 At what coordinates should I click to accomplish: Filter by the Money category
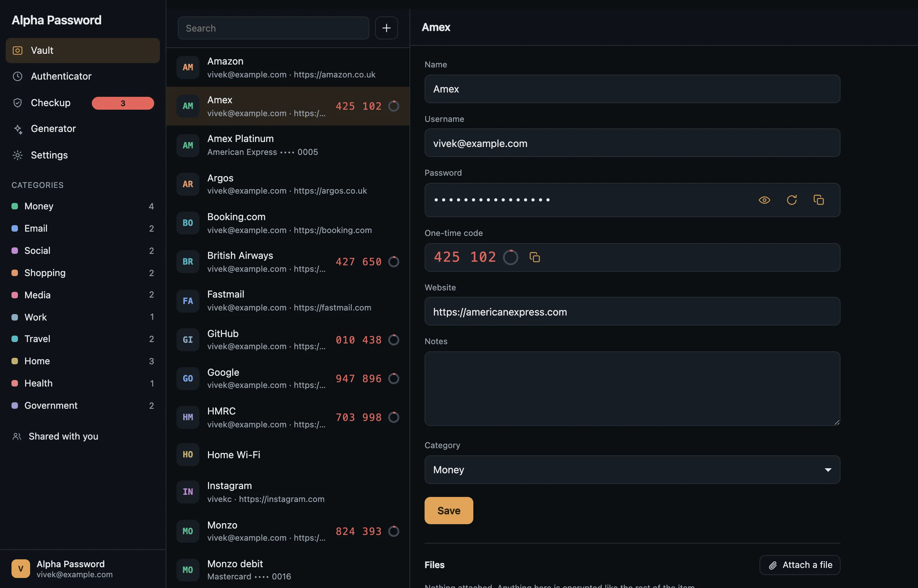[82, 206]
